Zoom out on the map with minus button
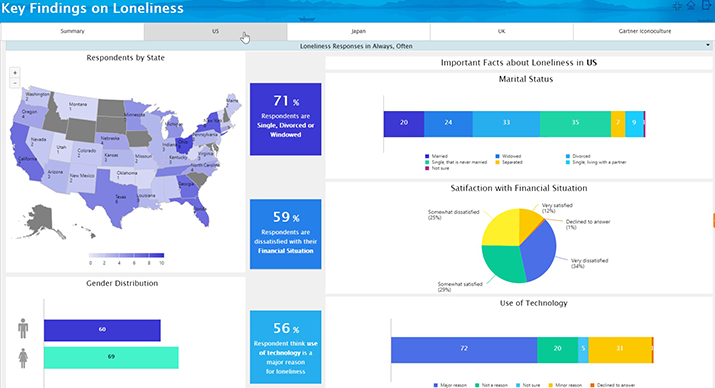715x388 pixels. tap(15, 83)
